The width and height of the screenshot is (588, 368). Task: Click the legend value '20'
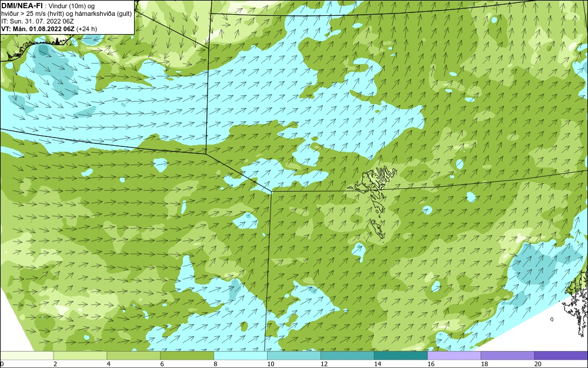(x=538, y=364)
